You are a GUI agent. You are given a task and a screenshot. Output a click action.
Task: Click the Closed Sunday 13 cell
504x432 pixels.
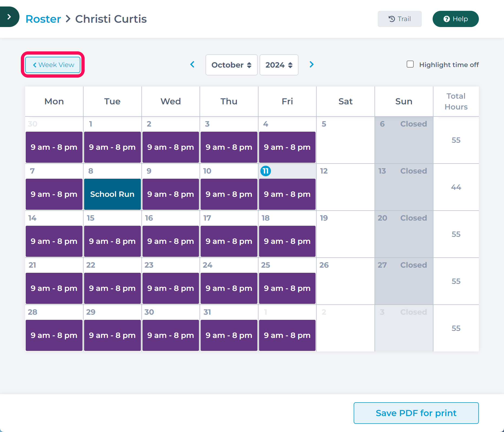pos(404,187)
